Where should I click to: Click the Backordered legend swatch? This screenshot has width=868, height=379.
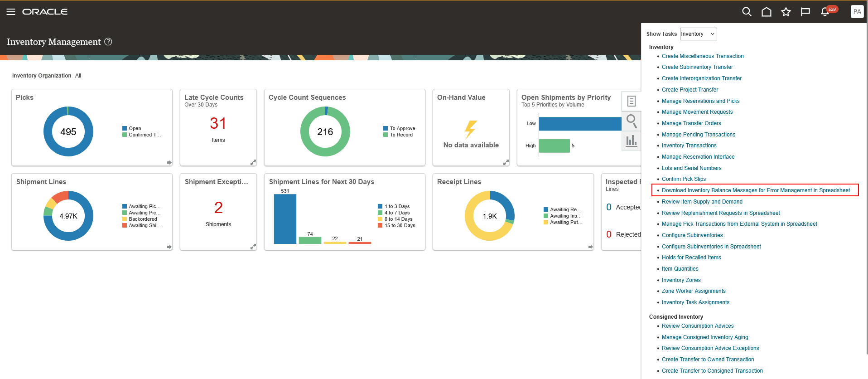125,219
